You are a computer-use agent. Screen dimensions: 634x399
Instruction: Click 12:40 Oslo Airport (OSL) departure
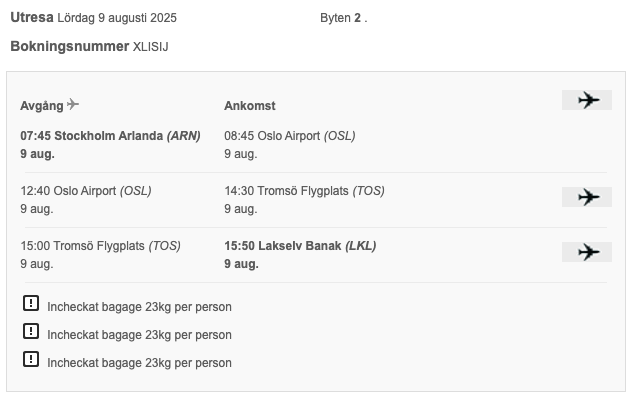pyautogui.click(x=86, y=191)
